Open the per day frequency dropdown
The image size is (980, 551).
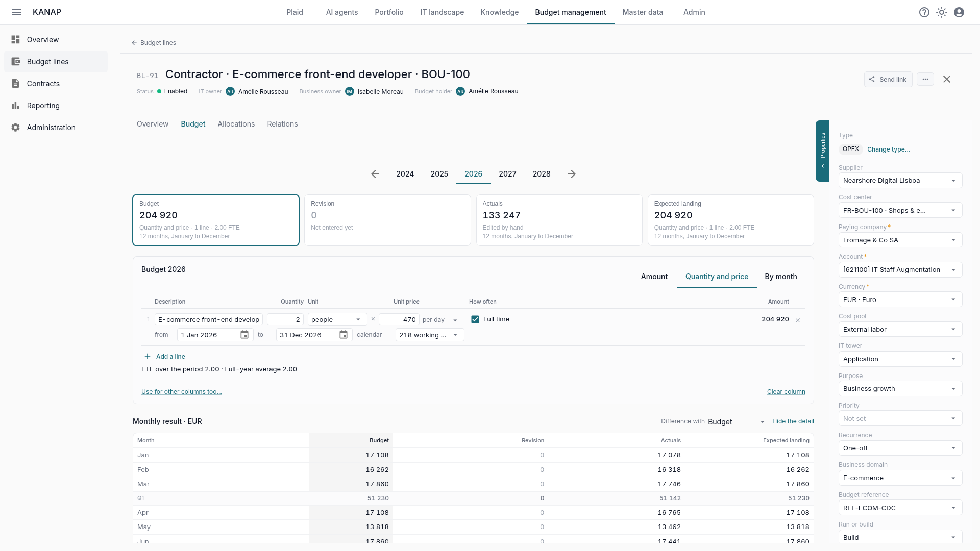(x=440, y=320)
